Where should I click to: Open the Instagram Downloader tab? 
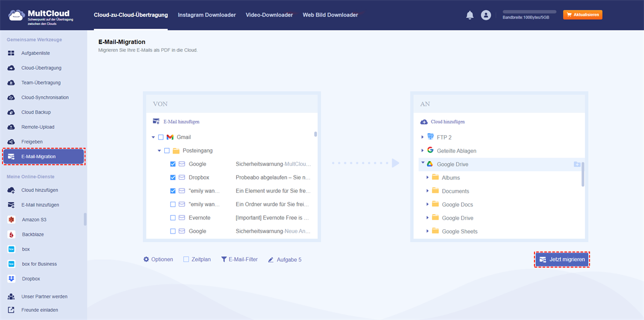click(x=207, y=15)
